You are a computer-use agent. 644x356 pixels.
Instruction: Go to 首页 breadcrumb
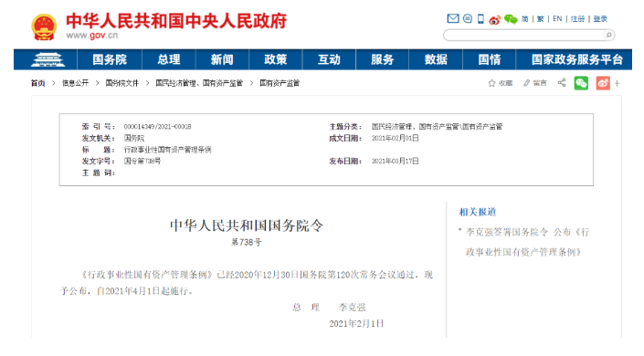click(x=37, y=83)
